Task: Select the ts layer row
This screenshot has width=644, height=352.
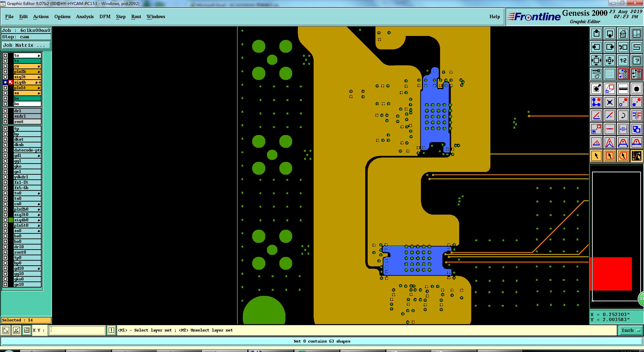Action: [x=27, y=61]
